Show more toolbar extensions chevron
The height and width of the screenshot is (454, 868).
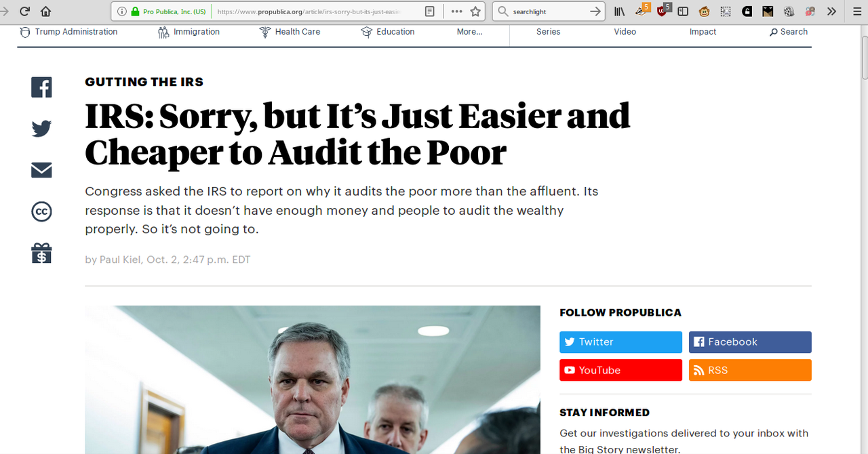[x=831, y=12]
